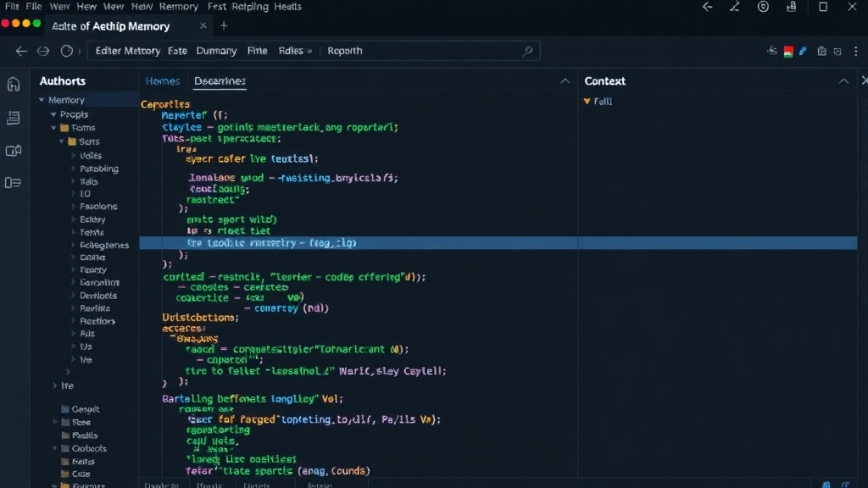Collapse the Memory tree node
Image resolution: width=868 pixels, height=488 pixels.
(x=42, y=100)
